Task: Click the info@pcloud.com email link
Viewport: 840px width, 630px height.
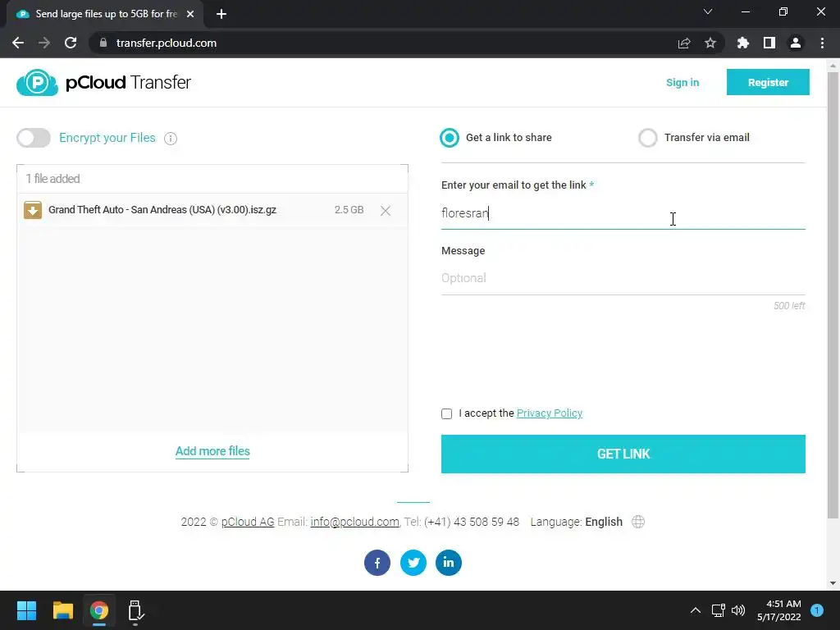Action: [x=354, y=522]
